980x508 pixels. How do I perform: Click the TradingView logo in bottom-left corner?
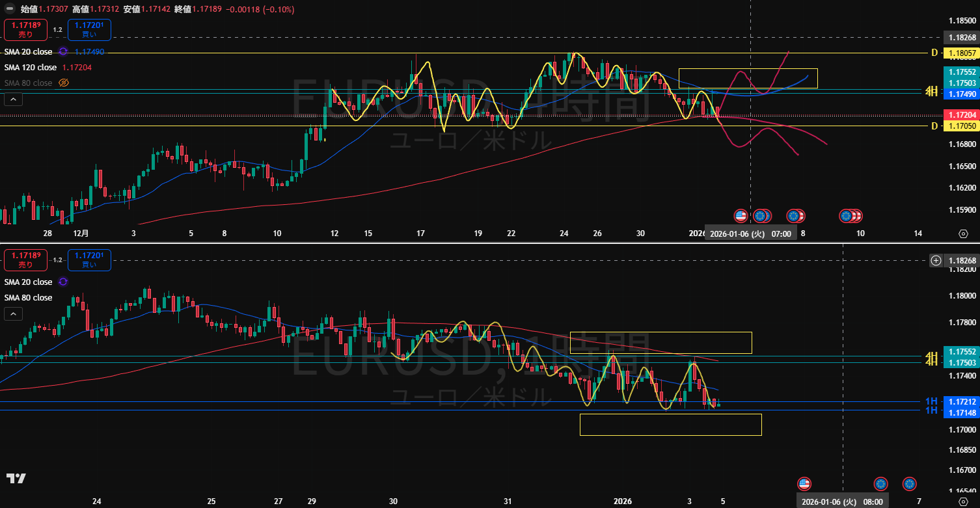pyautogui.click(x=16, y=479)
